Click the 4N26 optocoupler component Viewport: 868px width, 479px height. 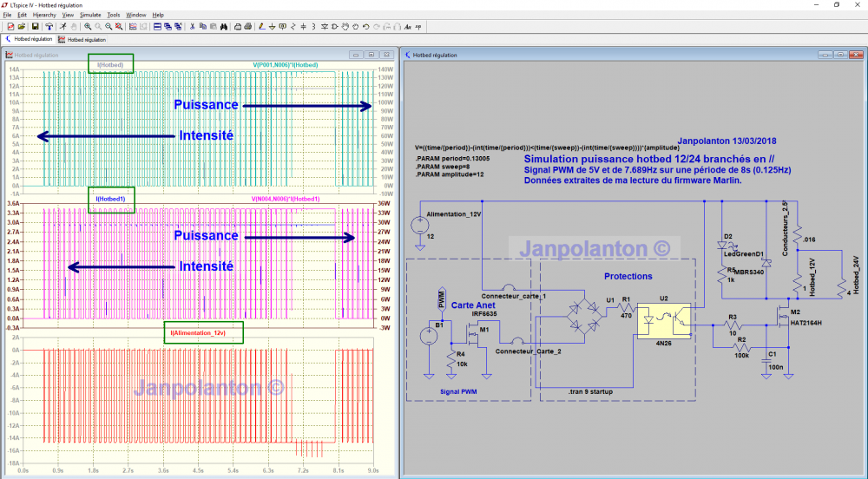(664, 320)
